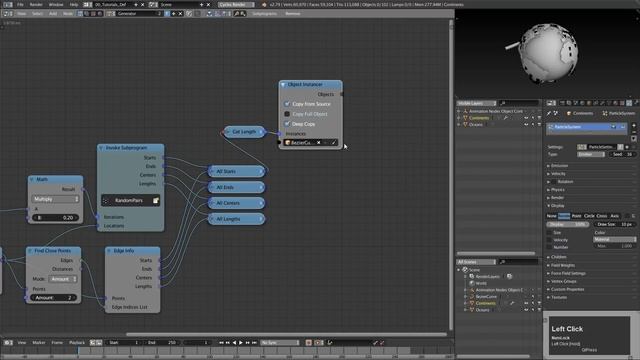Click the play animation button

[x=241, y=342]
